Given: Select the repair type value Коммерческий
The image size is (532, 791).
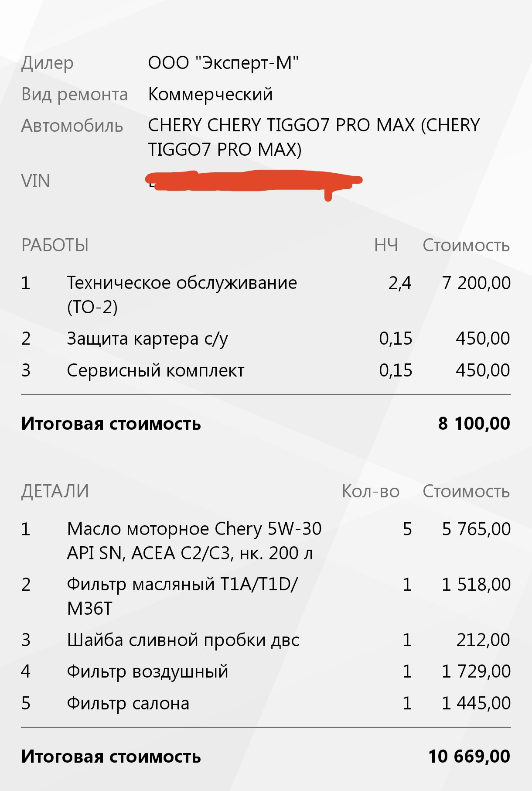Looking at the screenshot, I should [x=210, y=94].
